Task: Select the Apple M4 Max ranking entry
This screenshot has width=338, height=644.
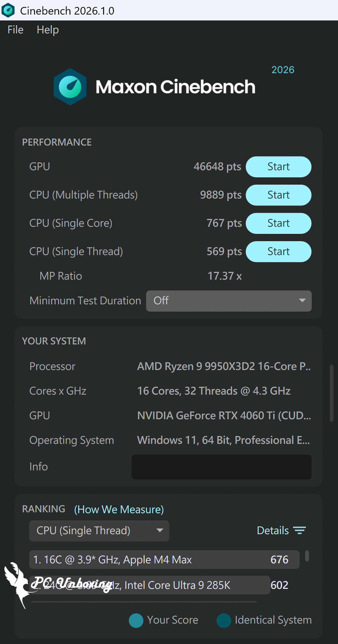Action: coord(164,559)
